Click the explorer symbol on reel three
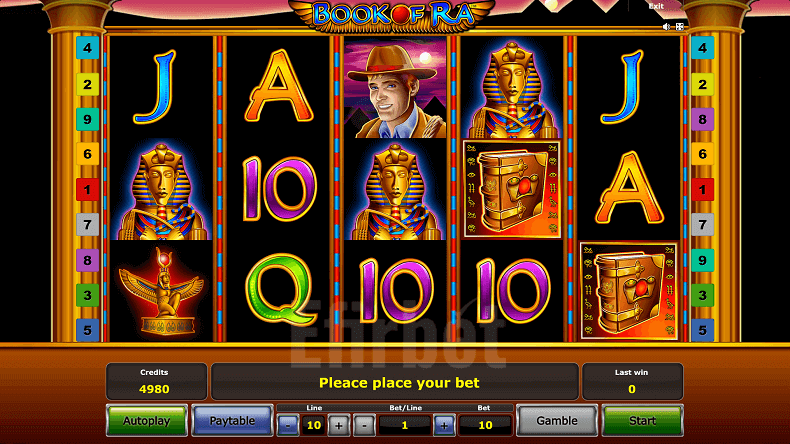The image size is (790, 444). pyautogui.click(x=396, y=89)
